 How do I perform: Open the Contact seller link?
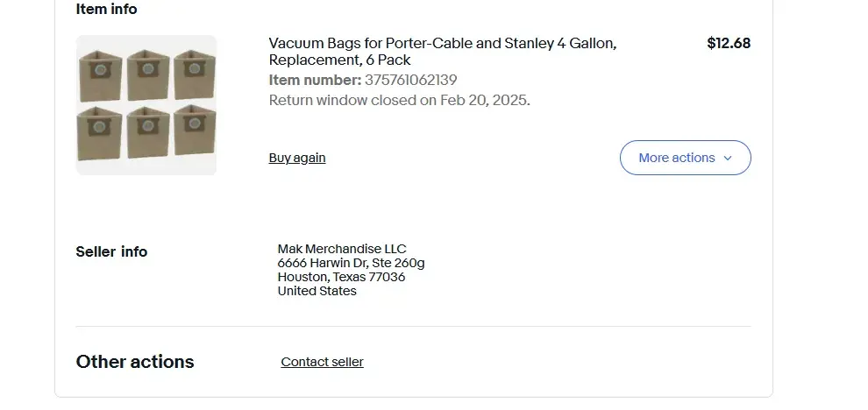(322, 362)
